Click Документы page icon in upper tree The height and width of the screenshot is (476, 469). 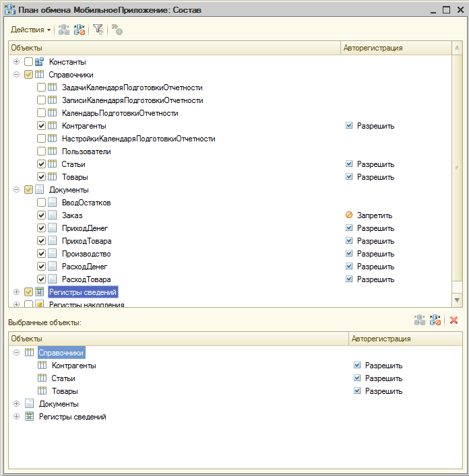(40, 189)
